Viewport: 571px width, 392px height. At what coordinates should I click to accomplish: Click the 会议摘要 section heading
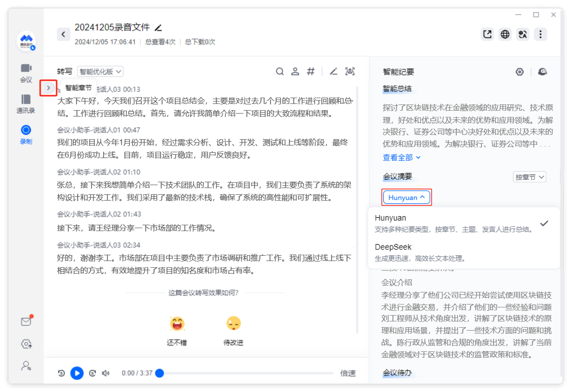pos(397,176)
